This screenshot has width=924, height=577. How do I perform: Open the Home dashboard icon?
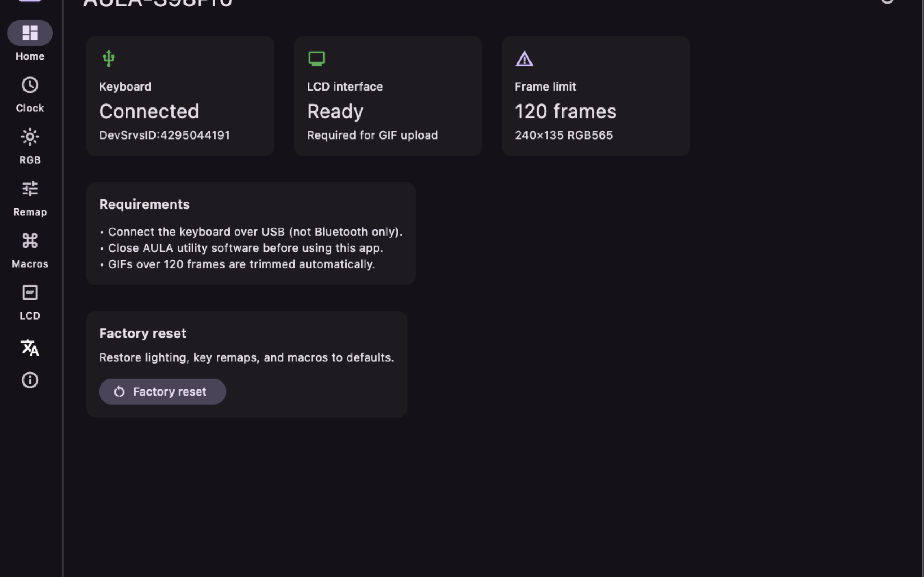pos(30,33)
